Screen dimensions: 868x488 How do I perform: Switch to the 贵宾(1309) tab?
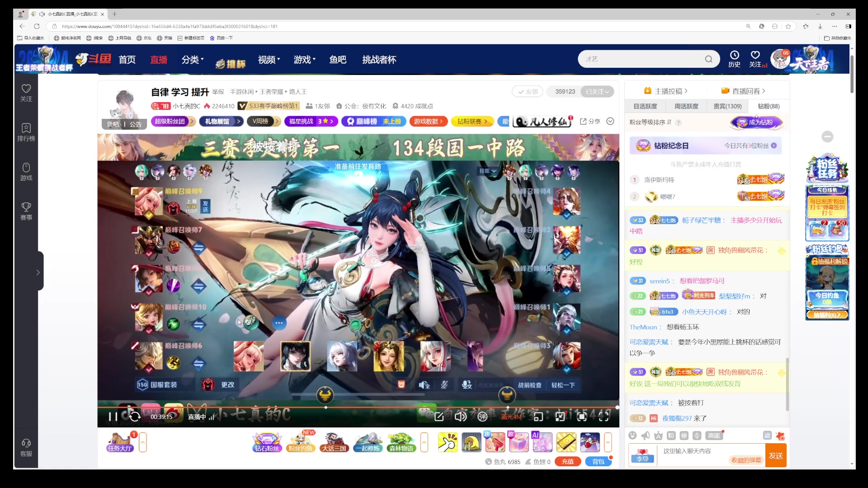(x=727, y=106)
